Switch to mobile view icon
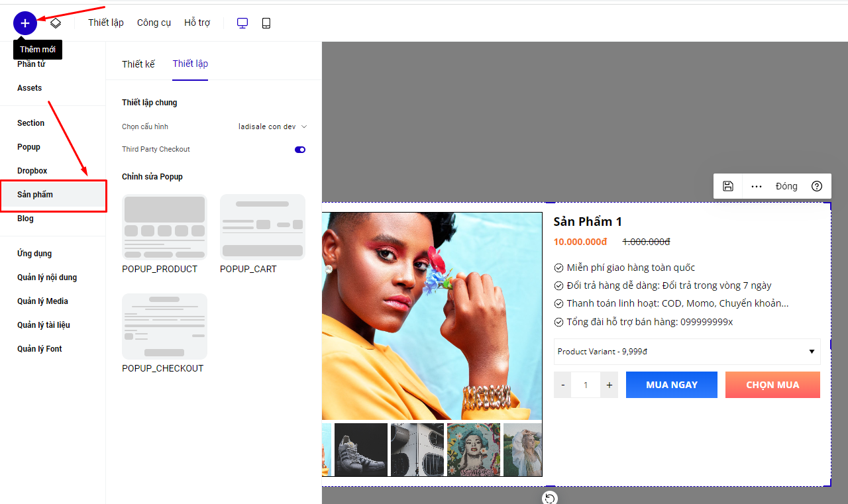Screen dimensions: 848x504 (266, 23)
